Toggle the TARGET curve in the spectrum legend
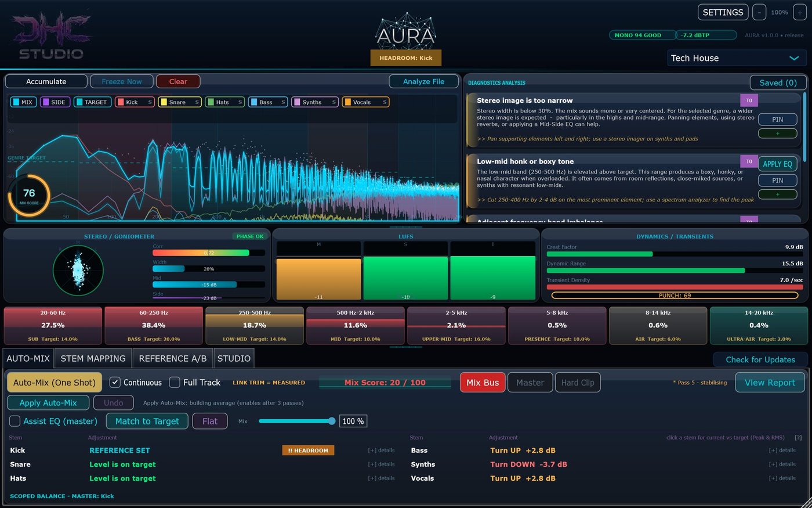Image resolution: width=812 pixels, height=508 pixels. tap(92, 102)
